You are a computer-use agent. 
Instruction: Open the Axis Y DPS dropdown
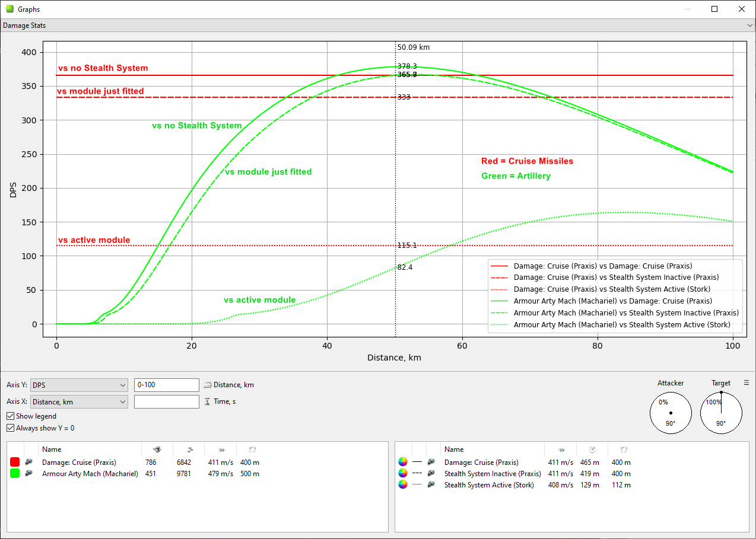coord(79,385)
